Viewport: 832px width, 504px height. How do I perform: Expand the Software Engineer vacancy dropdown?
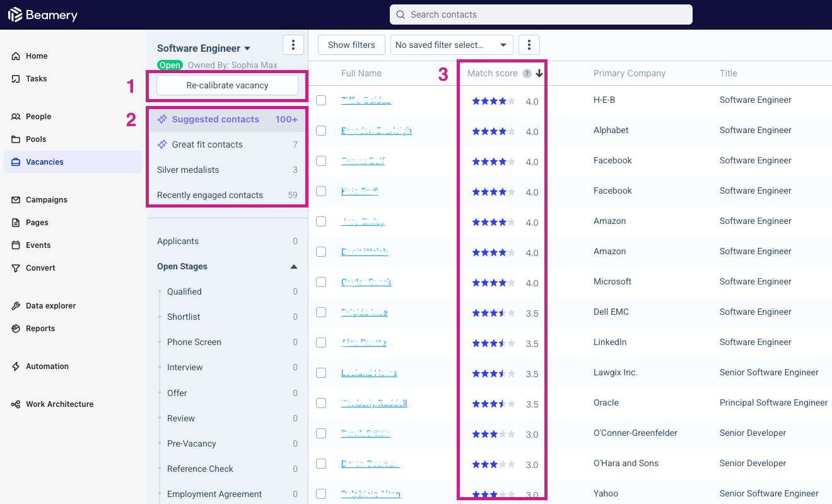point(247,49)
